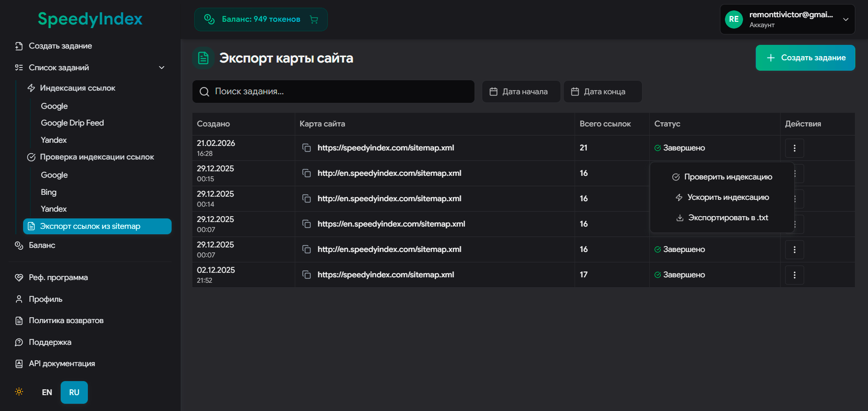Viewport: 868px width, 411px height.
Task: Click the RE account avatar
Action: pyautogui.click(x=734, y=19)
